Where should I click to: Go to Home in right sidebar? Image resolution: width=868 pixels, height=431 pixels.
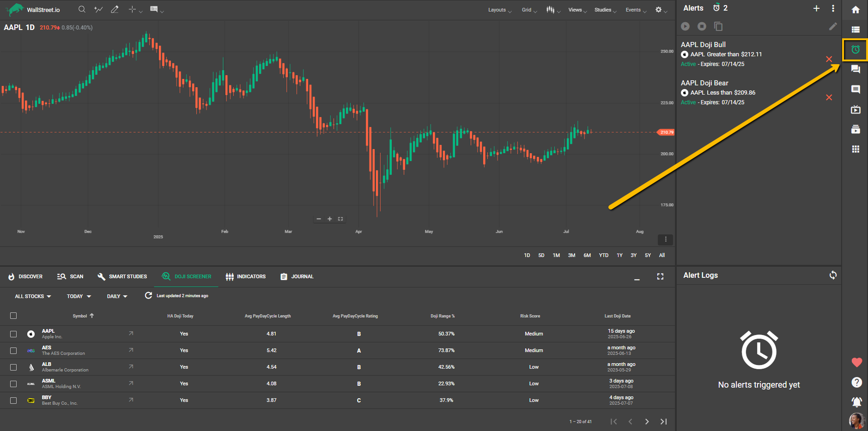pyautogui.click(x=856, y=10)
